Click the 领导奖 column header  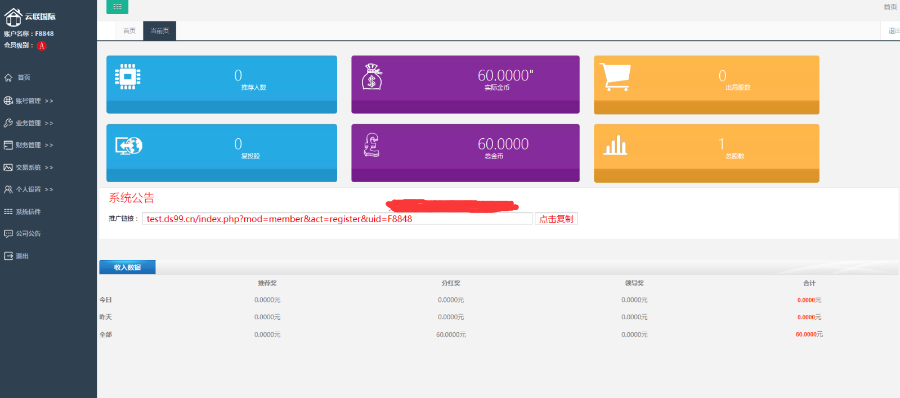point(634,283)
